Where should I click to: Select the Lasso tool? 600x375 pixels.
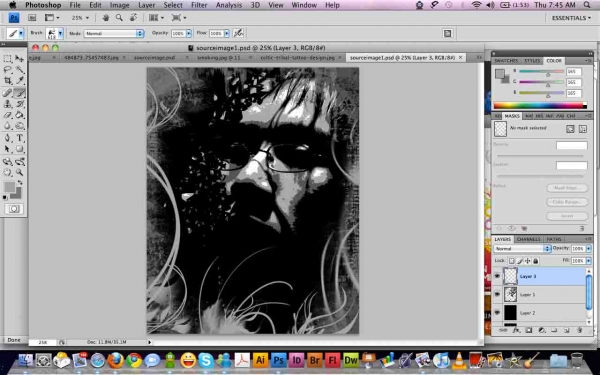8,70
